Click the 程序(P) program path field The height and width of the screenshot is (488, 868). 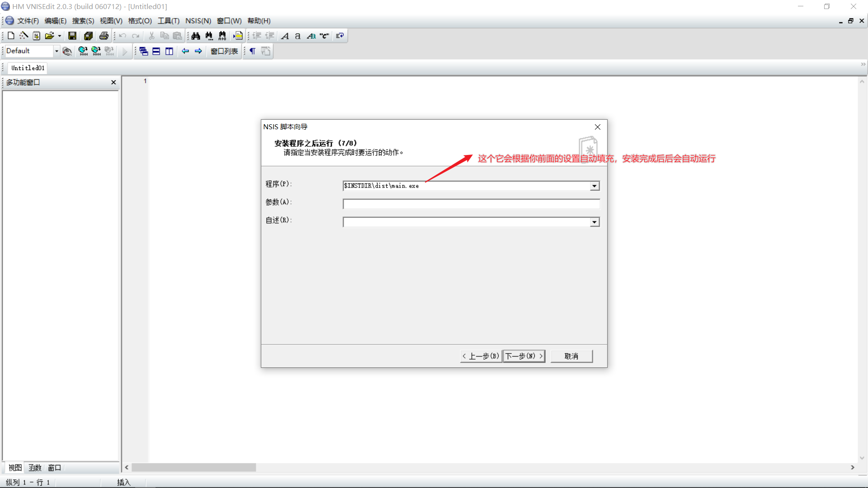[467, 186]
